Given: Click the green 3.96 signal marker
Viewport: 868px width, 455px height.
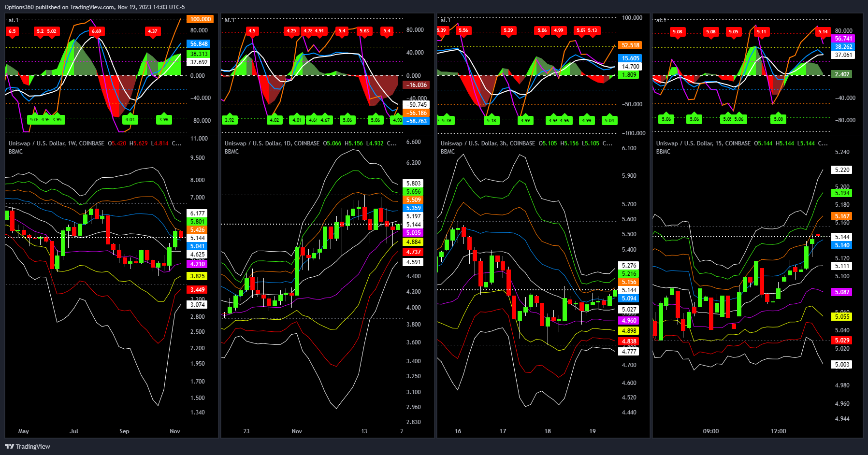Looking at the screenshot, I should [164, 119].
